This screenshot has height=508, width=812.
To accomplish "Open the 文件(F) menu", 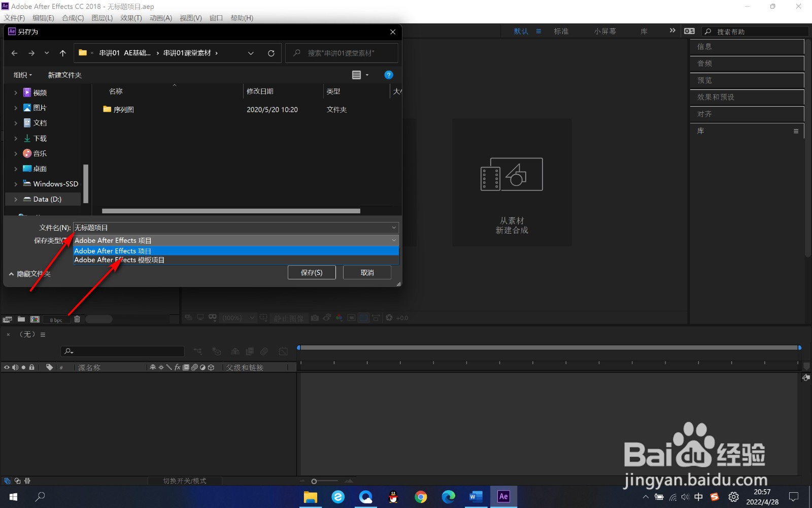I will pyautogui.click(x=14, y=18).
